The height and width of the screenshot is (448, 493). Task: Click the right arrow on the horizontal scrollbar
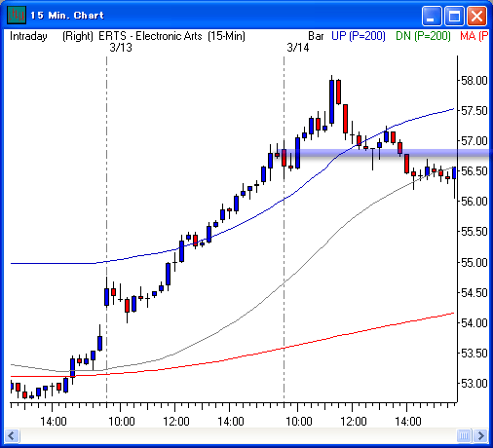click(481, 435)
